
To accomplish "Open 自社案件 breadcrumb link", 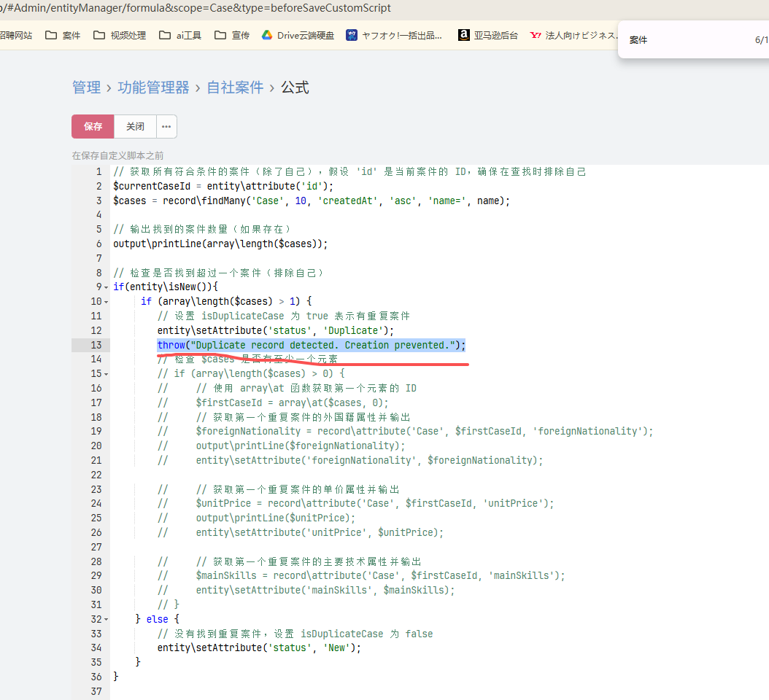I will 235,87.
